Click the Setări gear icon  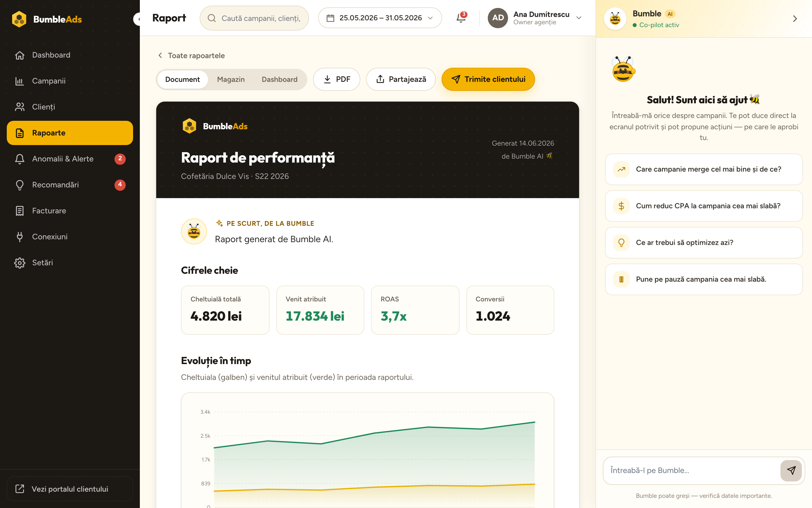(20, 263)
